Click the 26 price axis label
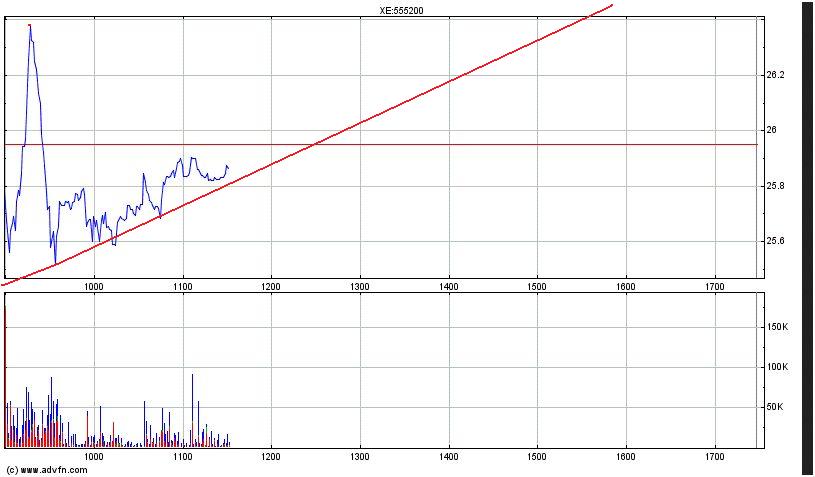 (x=772, y=130)
